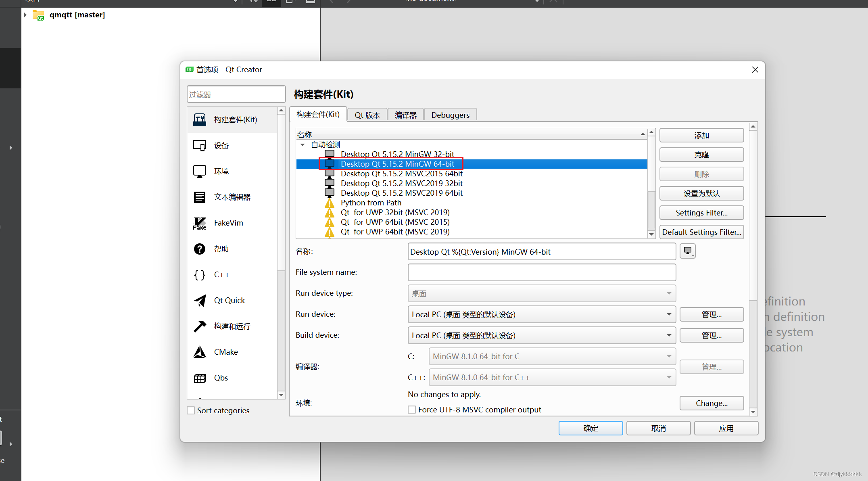Click the Default Settings Filter button

pos(701,232)
